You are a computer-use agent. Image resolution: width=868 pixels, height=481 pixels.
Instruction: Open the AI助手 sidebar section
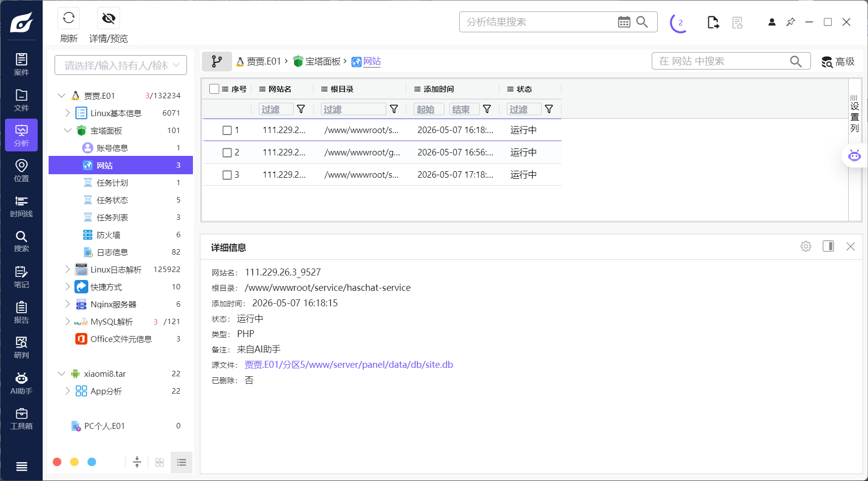click(21, 383)
